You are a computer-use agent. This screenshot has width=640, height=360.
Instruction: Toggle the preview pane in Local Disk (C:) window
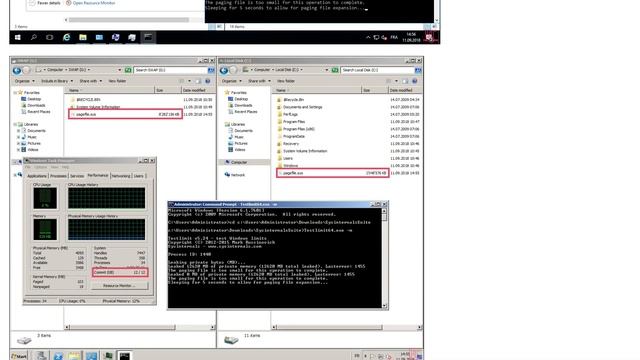405,81
